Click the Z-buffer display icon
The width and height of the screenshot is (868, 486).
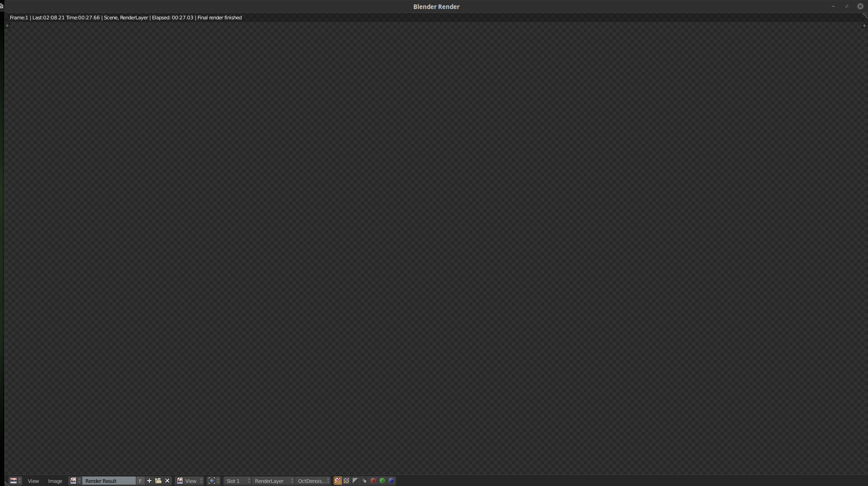click(x=364, y=481)
